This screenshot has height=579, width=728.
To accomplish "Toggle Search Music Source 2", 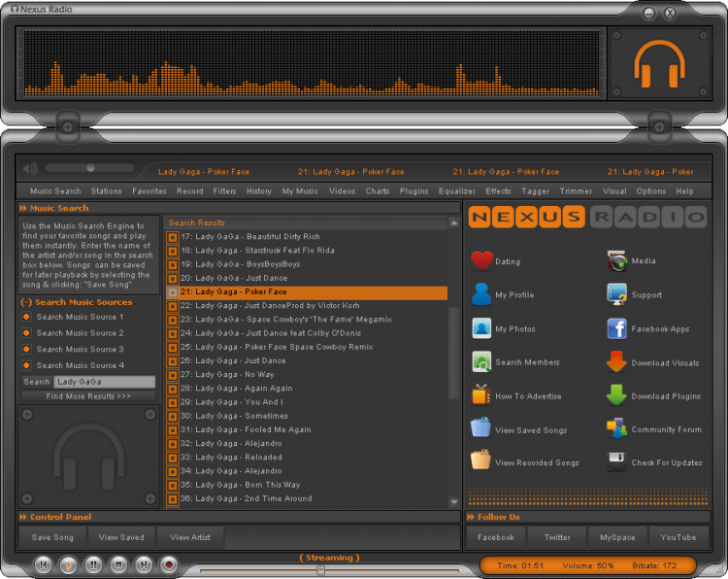I will (x=26, y=332).
